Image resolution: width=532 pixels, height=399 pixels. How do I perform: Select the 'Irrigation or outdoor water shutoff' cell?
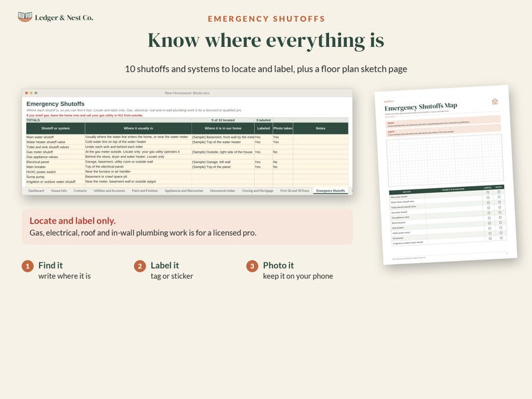(x=56, y=181)
